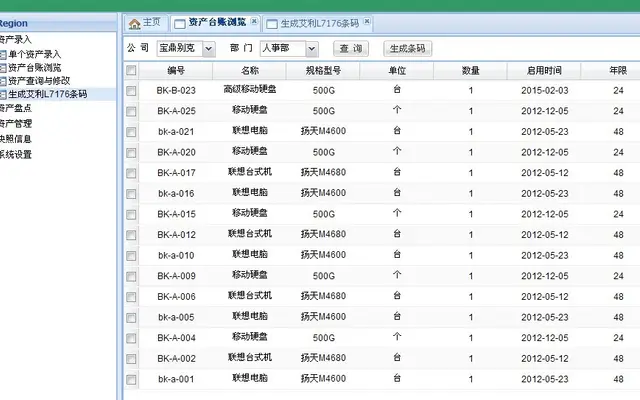Switch to the 主页 tab
Screen dimensions: 640x400
[x=146, y=23]
